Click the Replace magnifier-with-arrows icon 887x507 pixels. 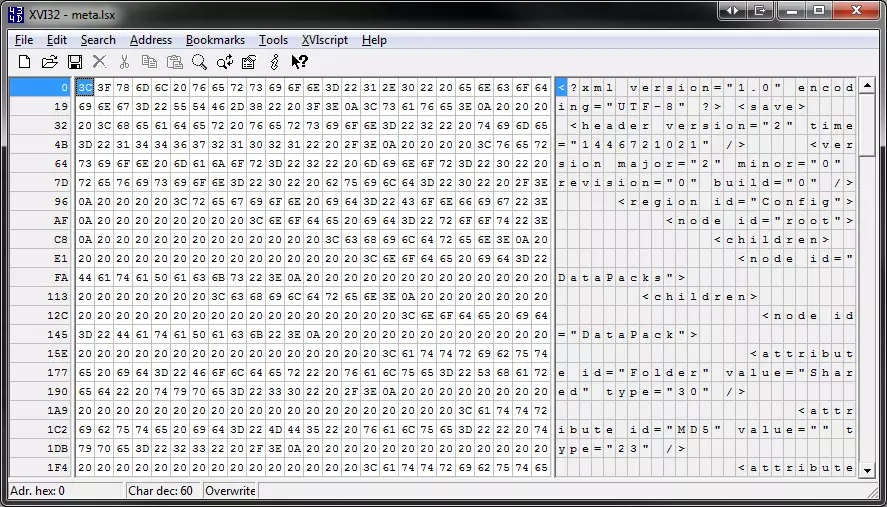click(225, 62)
